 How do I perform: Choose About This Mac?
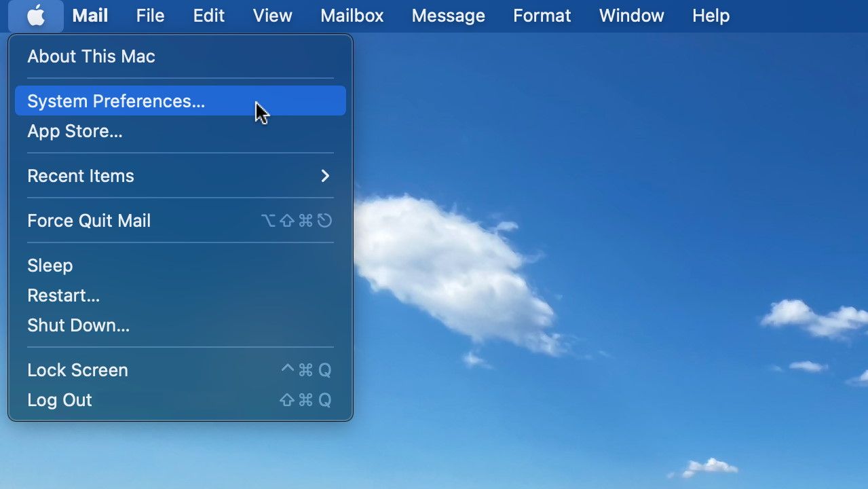[181, 56]
